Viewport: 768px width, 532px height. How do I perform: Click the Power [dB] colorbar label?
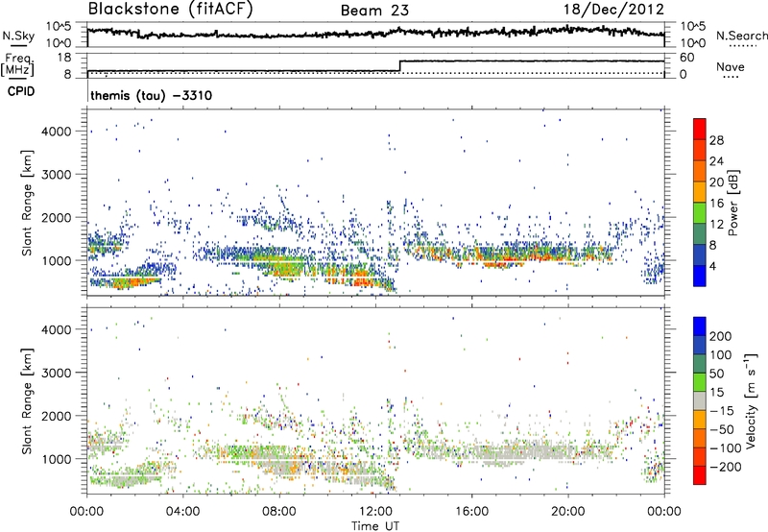click(x=733, y=203)
